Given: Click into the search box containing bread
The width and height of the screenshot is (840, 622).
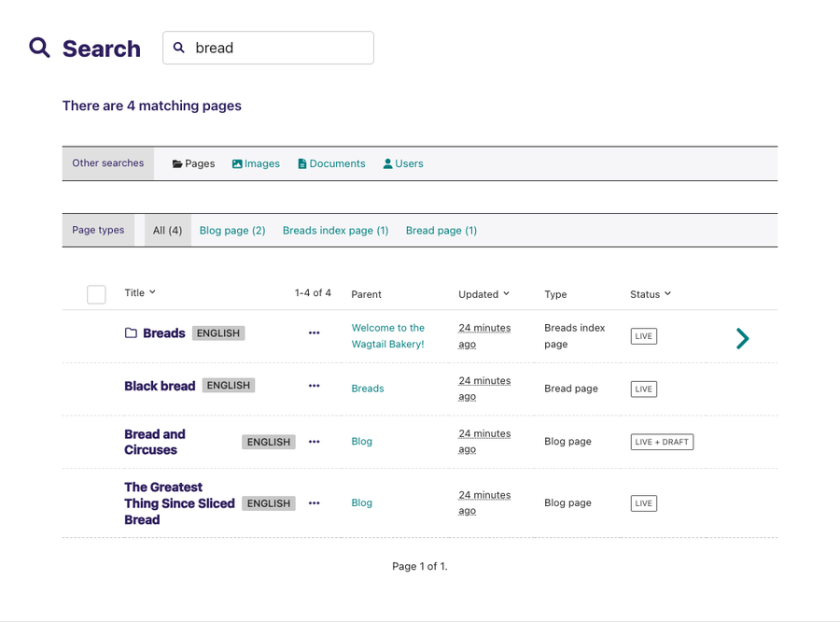Looking at the screenshot, I should pyautogui.click(x=278, y=48).
